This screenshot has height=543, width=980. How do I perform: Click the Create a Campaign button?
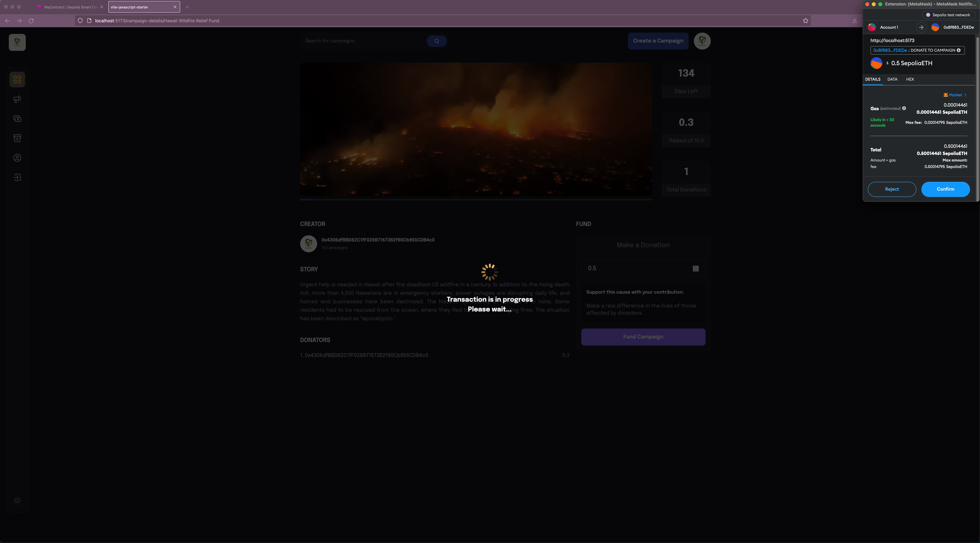pos(658,41)
